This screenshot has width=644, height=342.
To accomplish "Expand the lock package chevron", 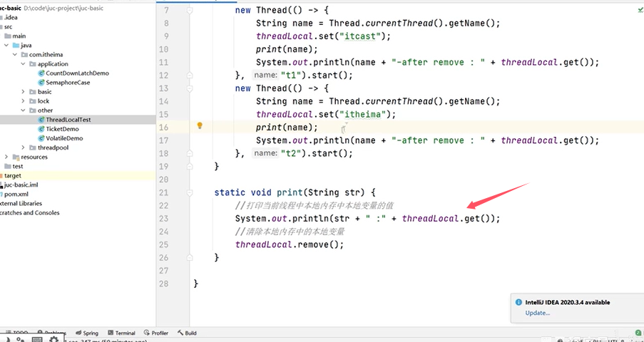I will point(23,101).
